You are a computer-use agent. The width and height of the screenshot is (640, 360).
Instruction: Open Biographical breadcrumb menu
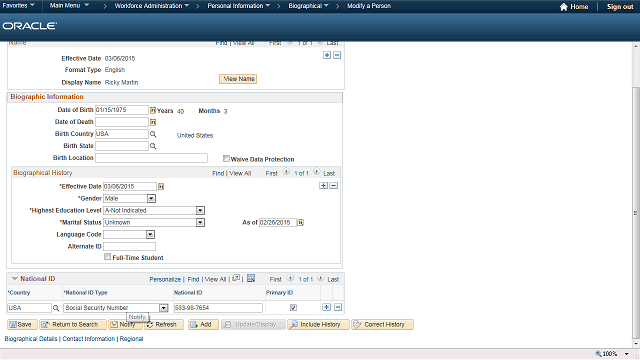point(308,6)
